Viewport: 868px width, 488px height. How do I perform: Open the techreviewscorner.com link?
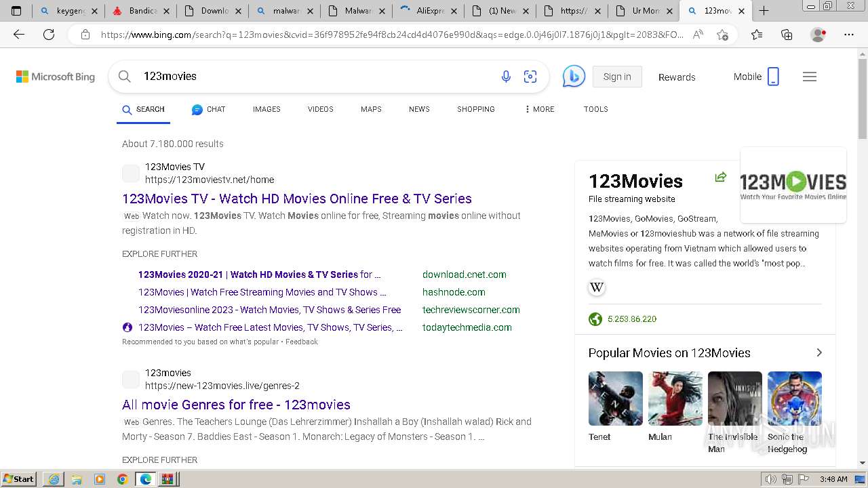pyautogui.click(x=471, y=310)
